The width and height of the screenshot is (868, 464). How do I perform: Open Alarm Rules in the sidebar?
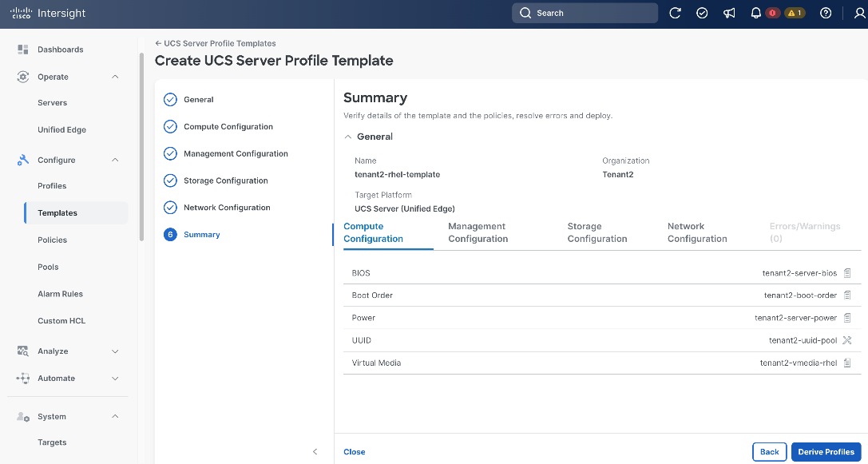coord(61,294)
